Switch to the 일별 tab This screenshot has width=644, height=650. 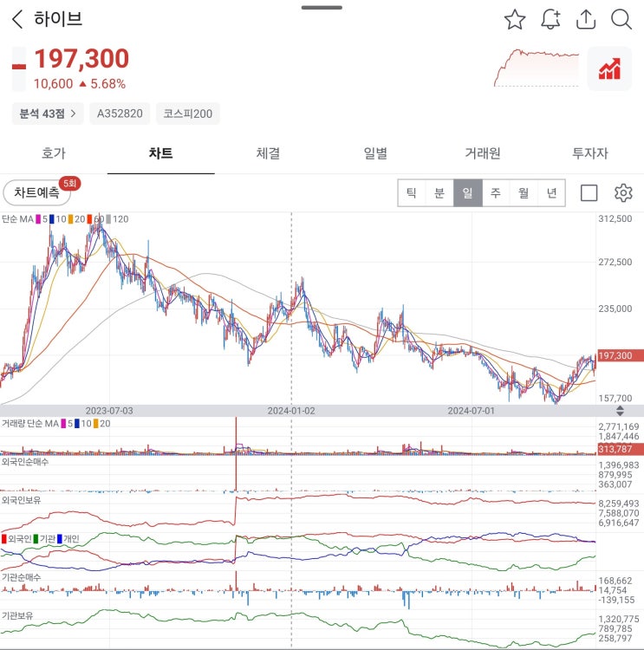tap(375, 153)
